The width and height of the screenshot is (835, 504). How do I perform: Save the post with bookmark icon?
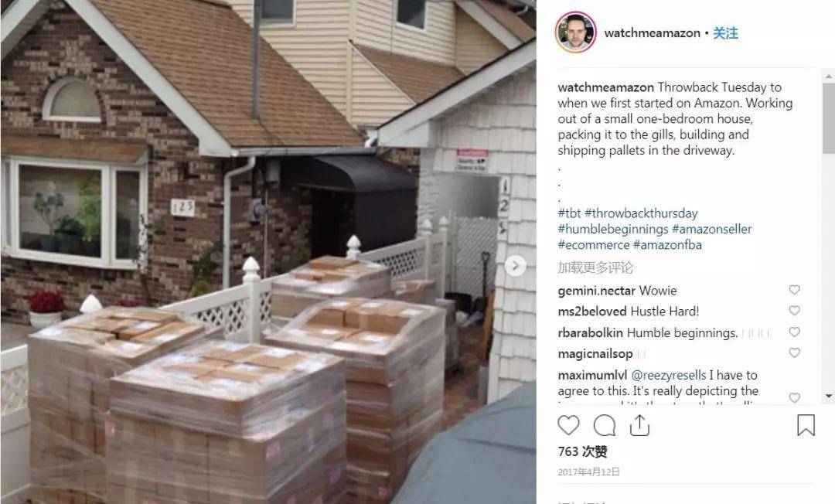coord(806,425)
